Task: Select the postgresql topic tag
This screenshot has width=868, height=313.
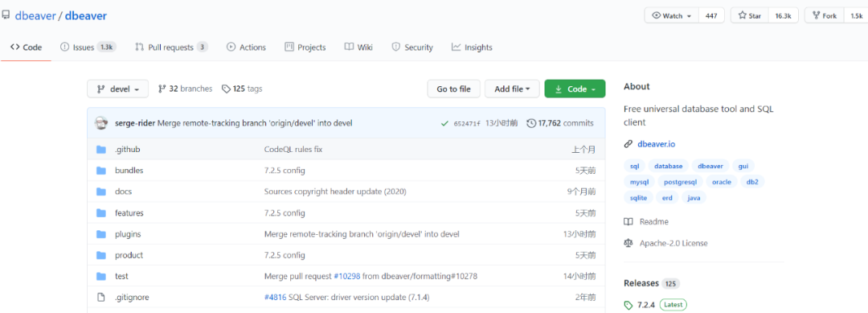Action: tap(681, 182)
